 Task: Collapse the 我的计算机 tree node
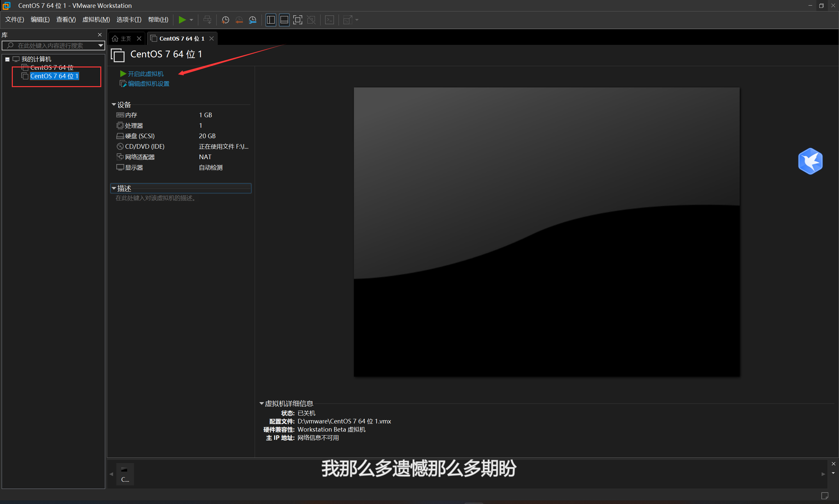[x=7, y=59]
